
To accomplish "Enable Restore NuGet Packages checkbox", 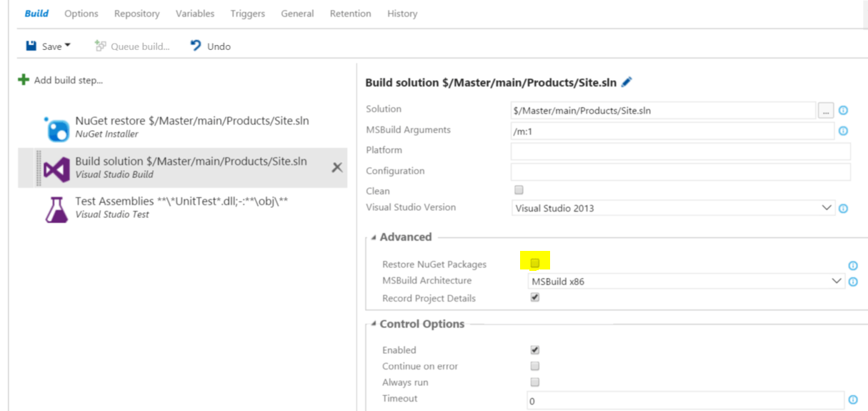I will [535, 263].
